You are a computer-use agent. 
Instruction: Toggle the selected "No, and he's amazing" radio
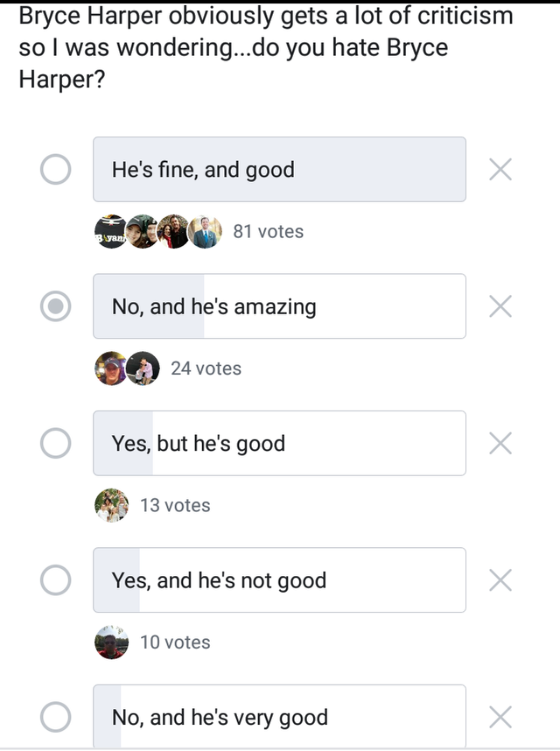pos(55,306)
